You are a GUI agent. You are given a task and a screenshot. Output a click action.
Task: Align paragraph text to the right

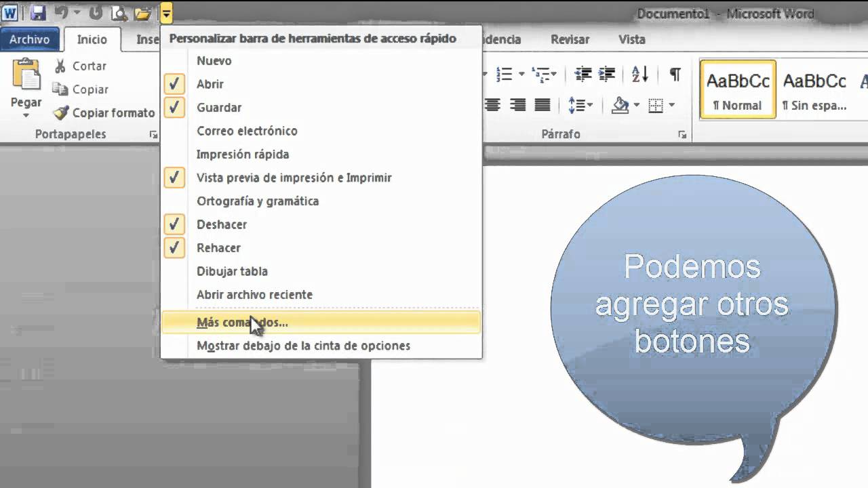tap(517, 105)
